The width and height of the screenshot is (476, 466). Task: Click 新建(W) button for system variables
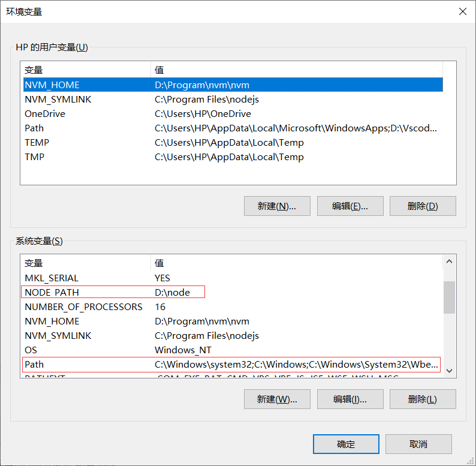click(277, 399)
